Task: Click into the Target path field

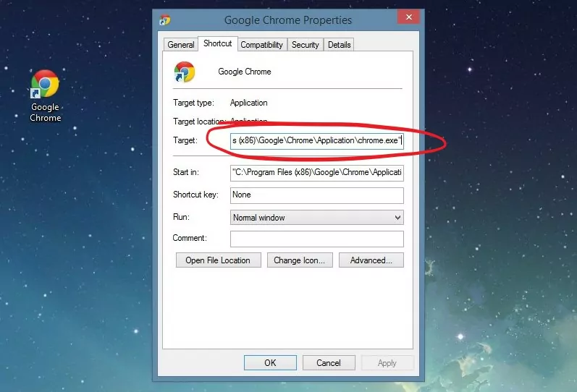Action: click(x=317, y=141)
